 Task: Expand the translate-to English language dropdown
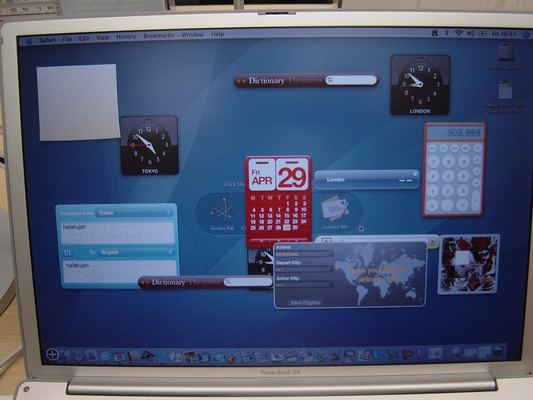pyautogui.click(x=136, y=252)
